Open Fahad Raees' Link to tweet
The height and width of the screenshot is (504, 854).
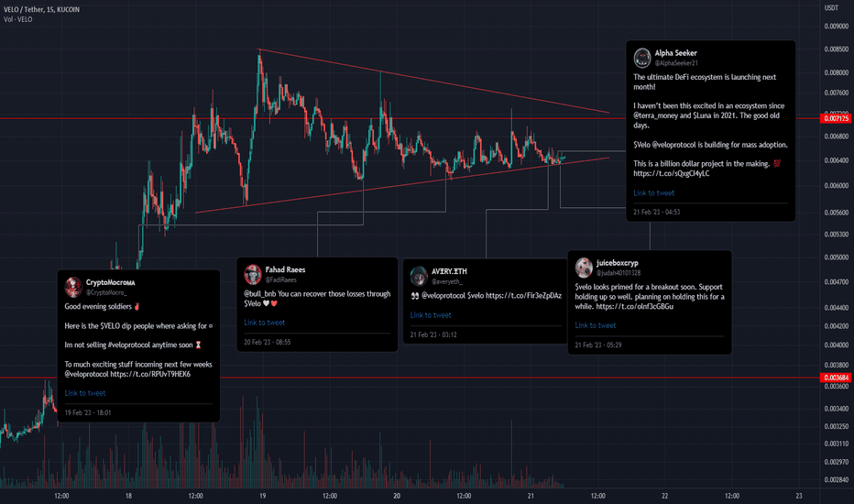point(264,323)
